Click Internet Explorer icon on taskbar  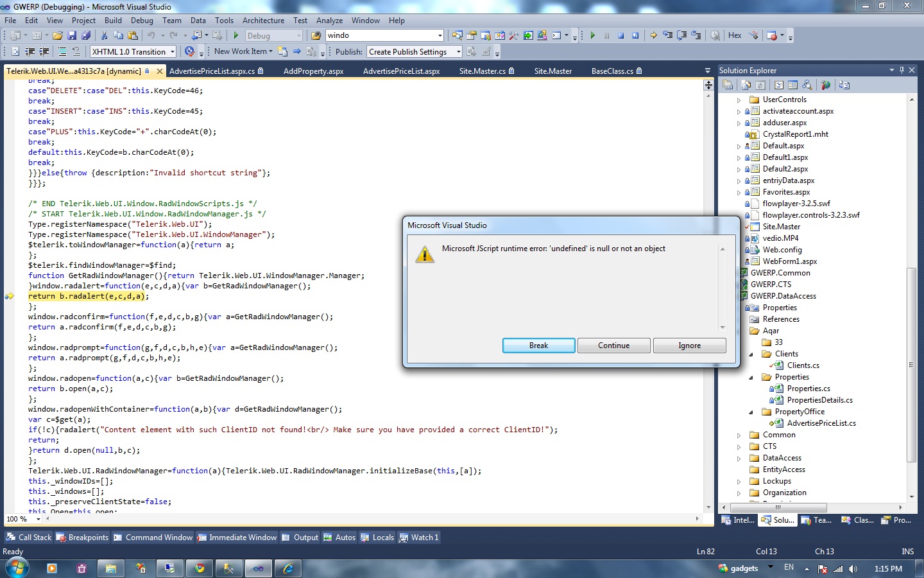coord(288,568)
